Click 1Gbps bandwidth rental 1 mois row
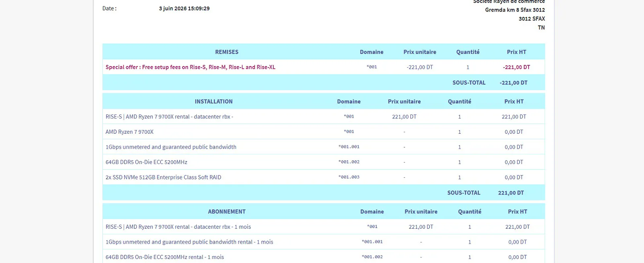This screenshot has width=644, height=263. (324, 242)
